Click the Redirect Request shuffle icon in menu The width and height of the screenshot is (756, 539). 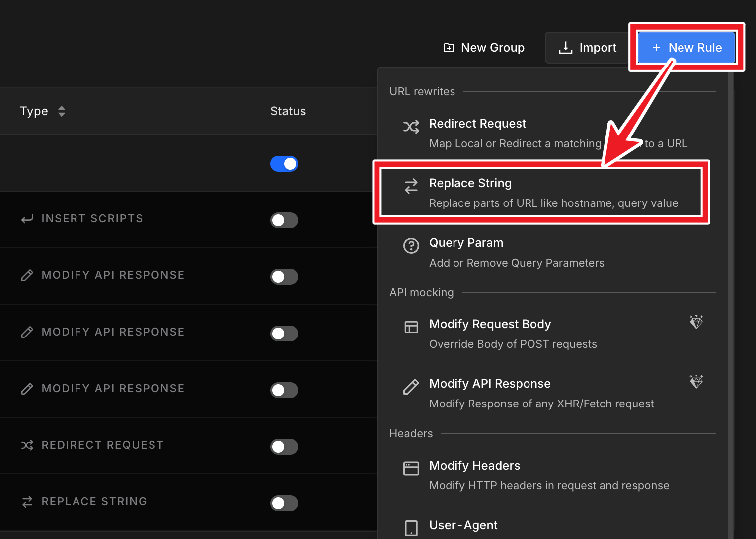pos(411,127)
